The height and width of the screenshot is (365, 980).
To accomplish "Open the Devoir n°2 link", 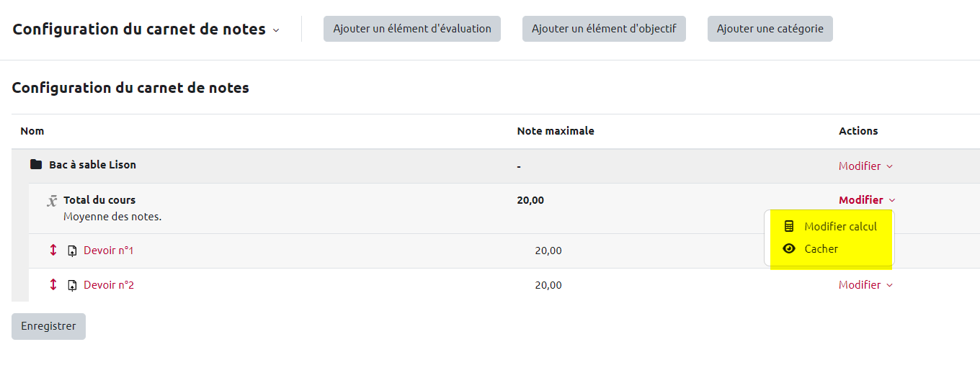I will pos(109,285).
